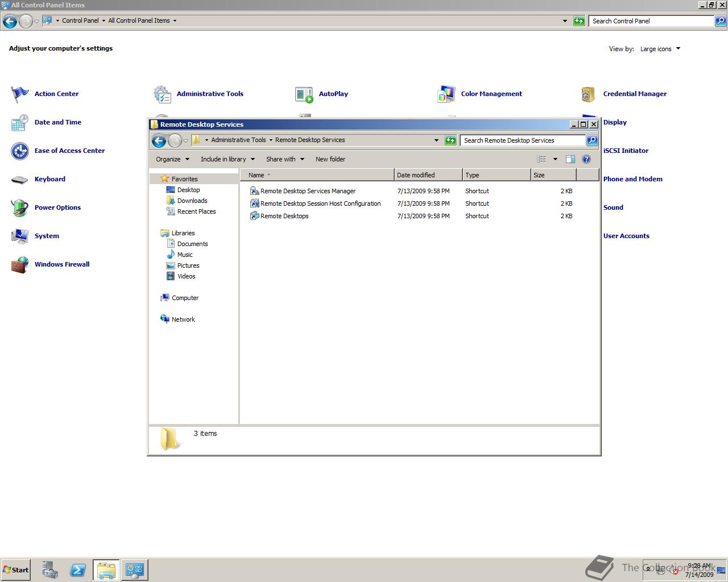This screenshot has width=728, height=582.
Task: Select Music in the navigation pane
Action: (x=185, y=255)
